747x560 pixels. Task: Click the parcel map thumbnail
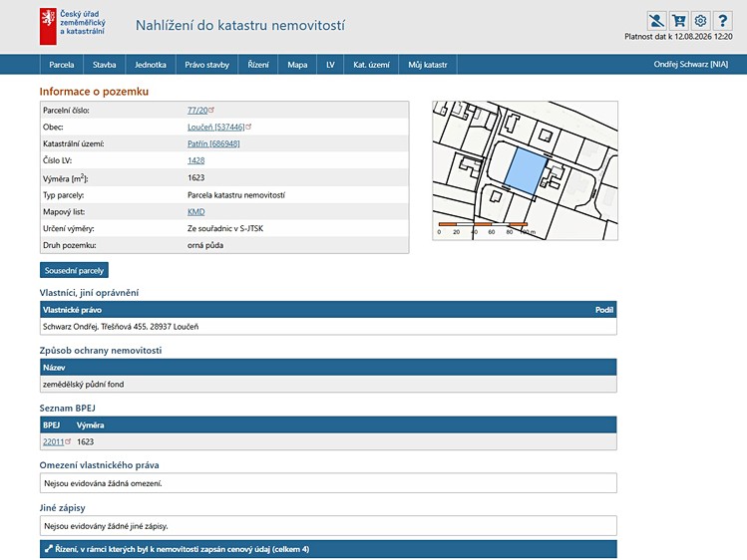pos(525,170)
